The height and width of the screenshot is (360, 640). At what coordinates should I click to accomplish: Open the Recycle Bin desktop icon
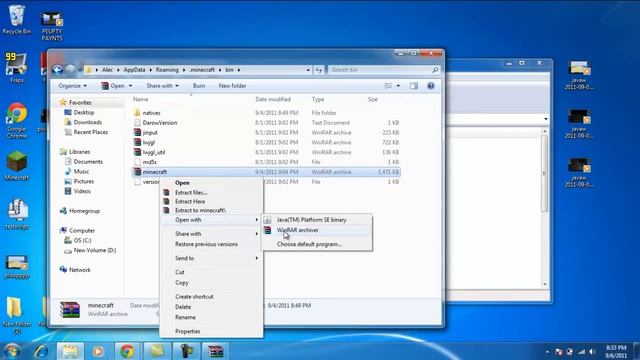click(x=16, y=20)
